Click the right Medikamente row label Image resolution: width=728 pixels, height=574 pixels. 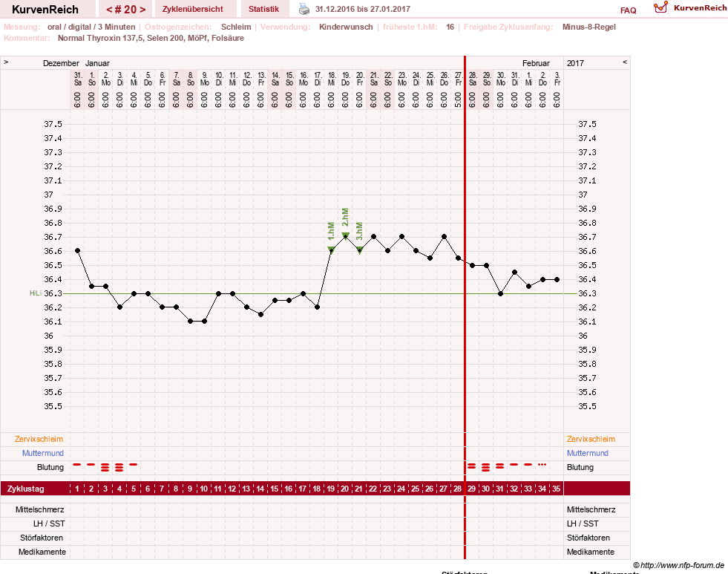[591, 552]
